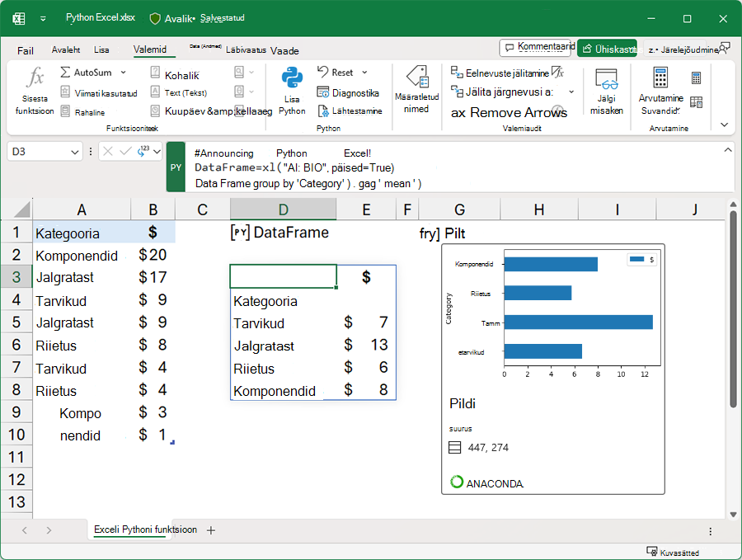
Task: Expand the Reset dropdown arrow
Action: point(365,73)
